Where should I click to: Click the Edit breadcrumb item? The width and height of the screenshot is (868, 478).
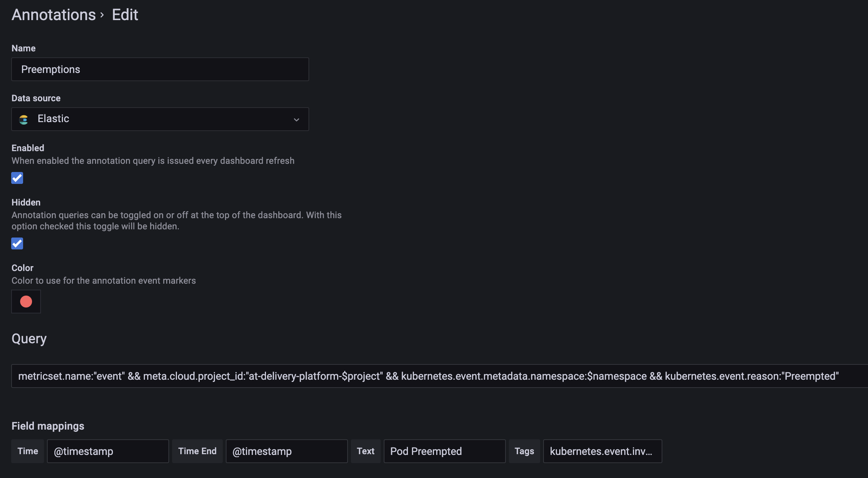125,15
